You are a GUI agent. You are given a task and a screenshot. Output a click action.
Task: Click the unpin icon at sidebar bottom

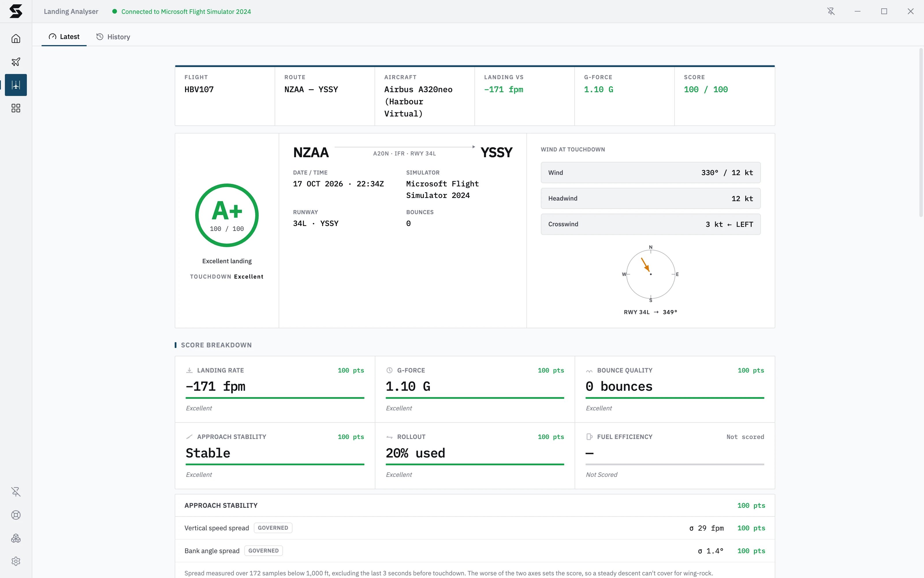16,492
